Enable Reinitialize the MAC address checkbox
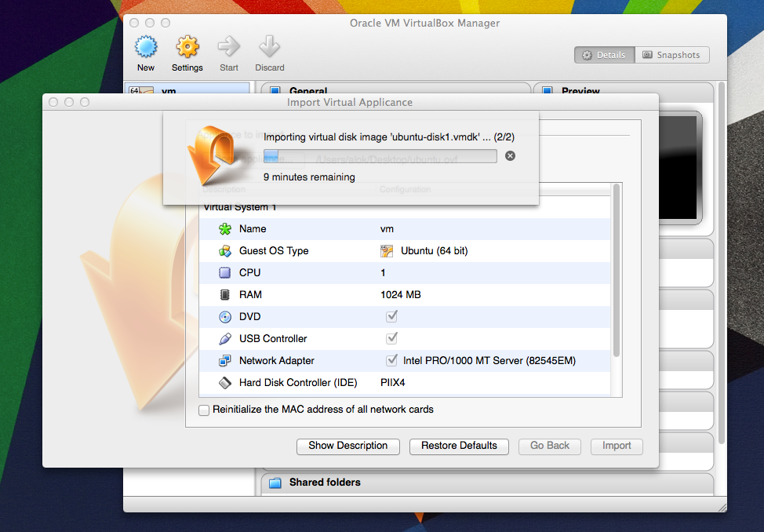This screenshot has height=532, width=764. click(205, 410)
